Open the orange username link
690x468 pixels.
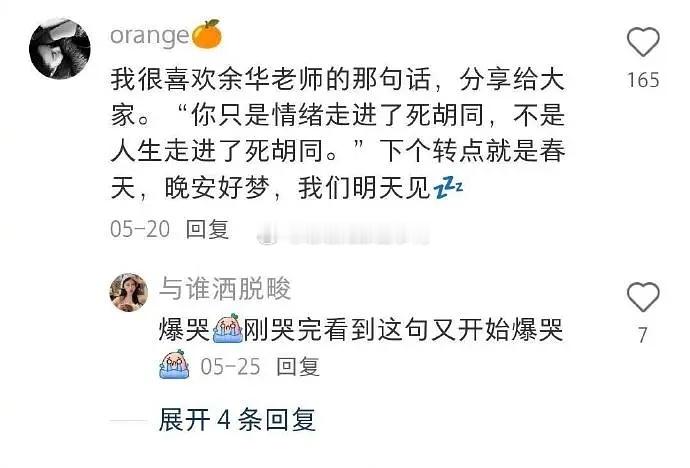tap(150, 36)
